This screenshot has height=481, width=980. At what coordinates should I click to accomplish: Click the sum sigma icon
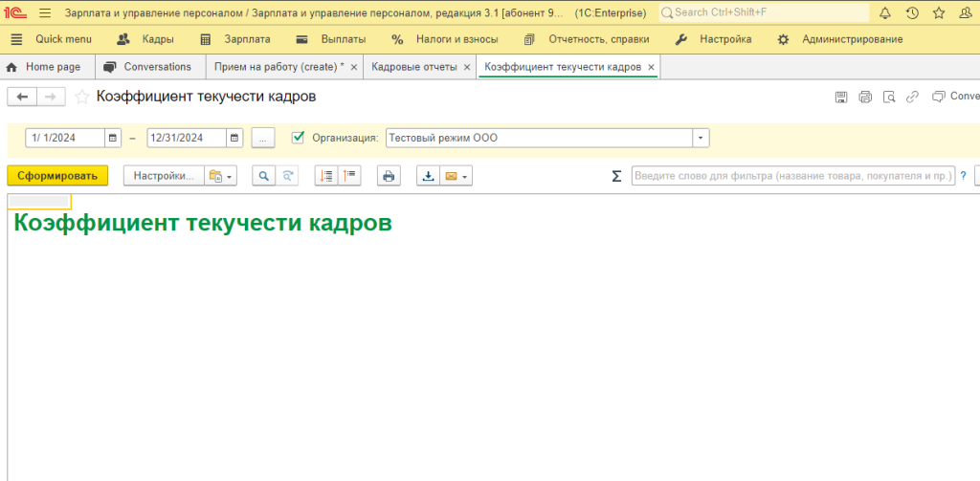point(616,176)
